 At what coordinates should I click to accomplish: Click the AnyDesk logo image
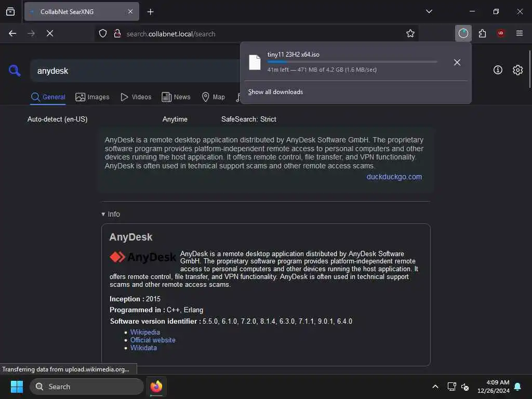pyautogui.click(x=142, y=257)
